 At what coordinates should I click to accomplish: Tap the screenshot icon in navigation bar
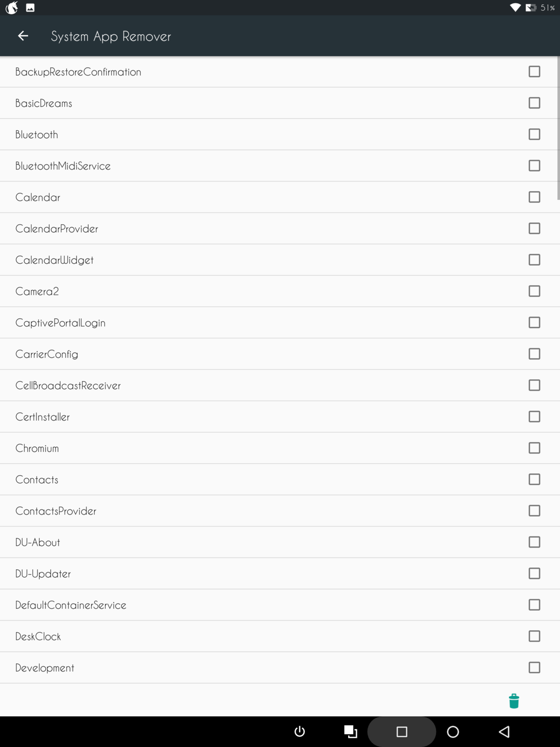[x=350, y=732]
